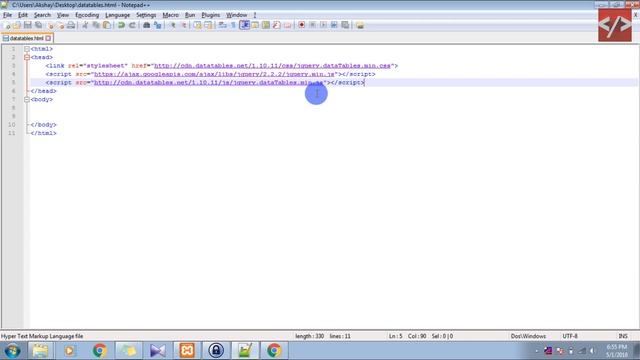The width and height of the screenshot is (640, 360).
Task: Select the datatables.html document tab
Action: pos(27,38)
